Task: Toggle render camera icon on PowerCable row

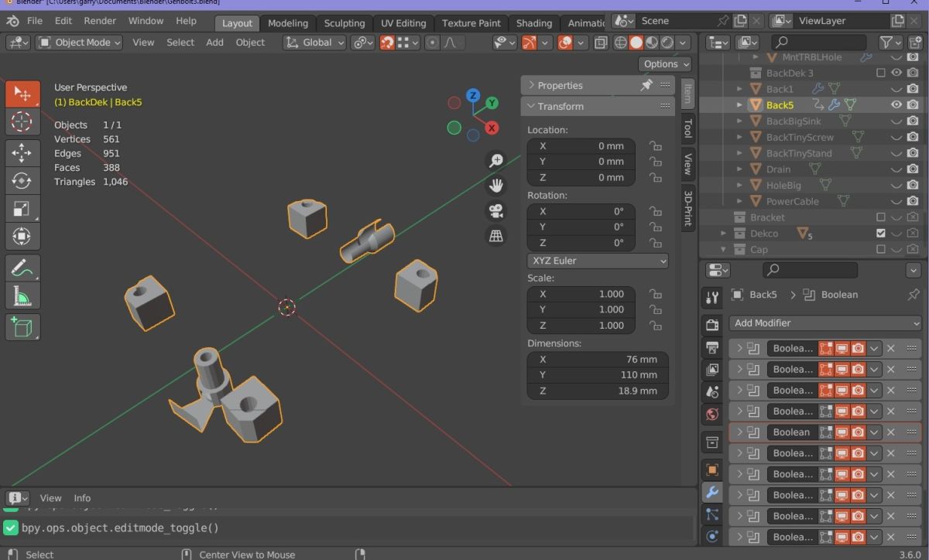Action: [x=913, y=201]
